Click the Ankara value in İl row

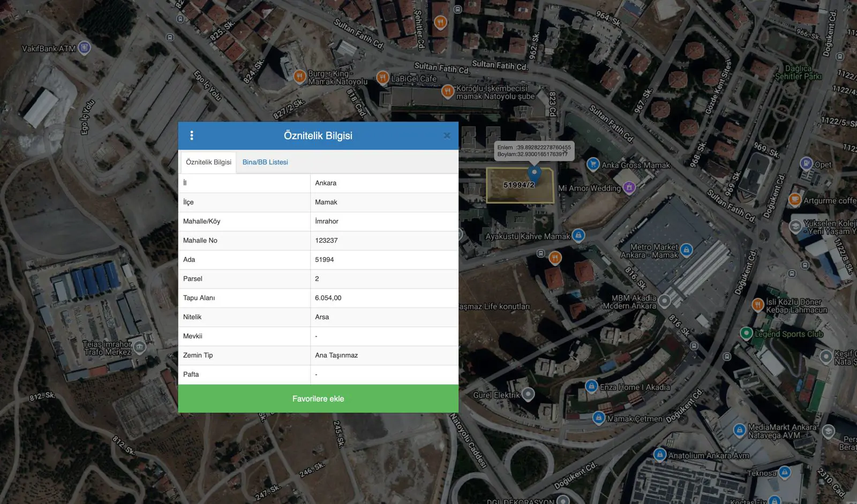pos(326,183)
